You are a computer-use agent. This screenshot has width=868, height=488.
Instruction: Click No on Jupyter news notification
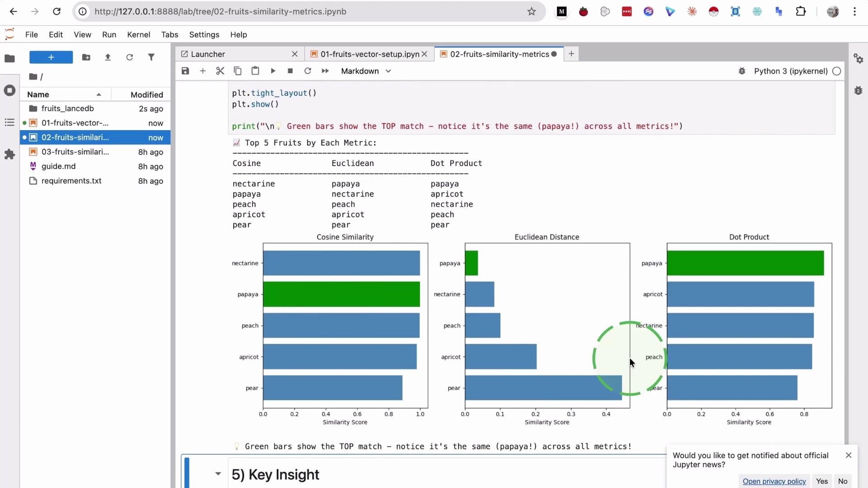click(x=843, y=482)
